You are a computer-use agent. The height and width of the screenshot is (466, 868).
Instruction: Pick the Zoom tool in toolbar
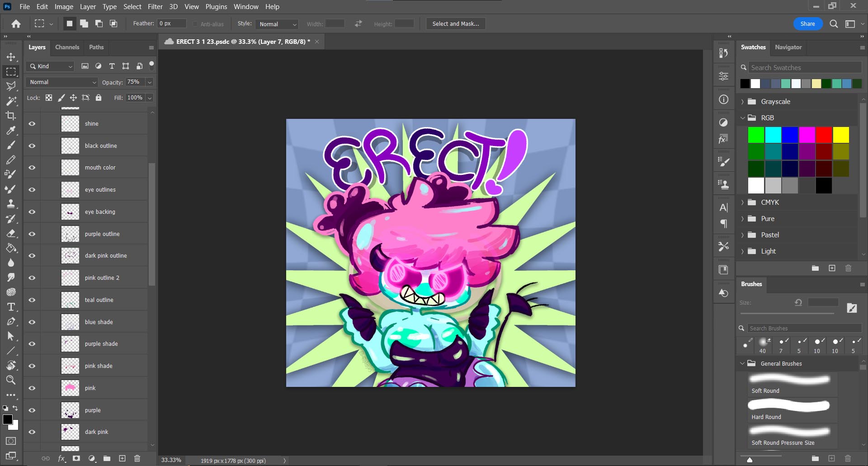pos(11,380)
